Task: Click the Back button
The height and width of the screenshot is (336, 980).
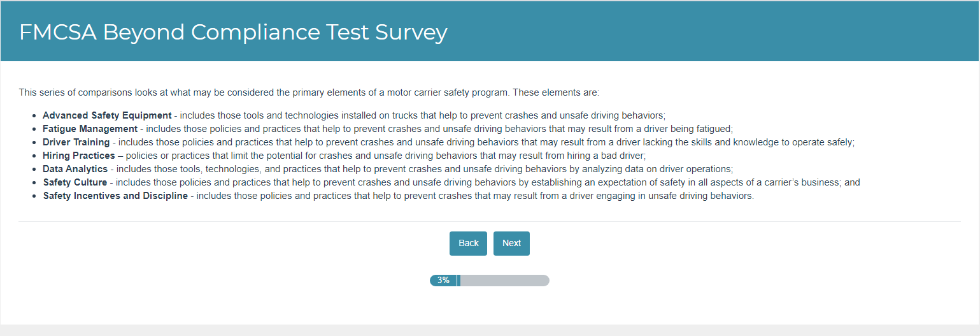Action: pos(468,244)
